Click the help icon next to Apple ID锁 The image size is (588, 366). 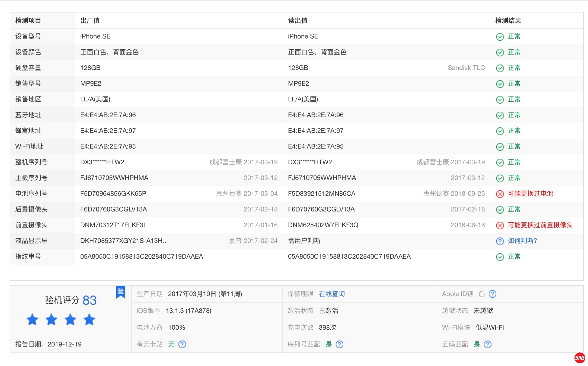point(492,294)
